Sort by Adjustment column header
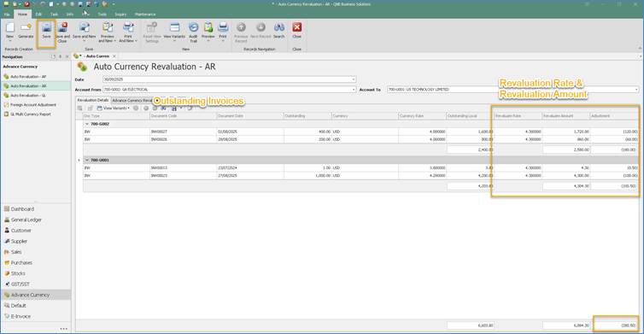 click(x=614, y=116)
